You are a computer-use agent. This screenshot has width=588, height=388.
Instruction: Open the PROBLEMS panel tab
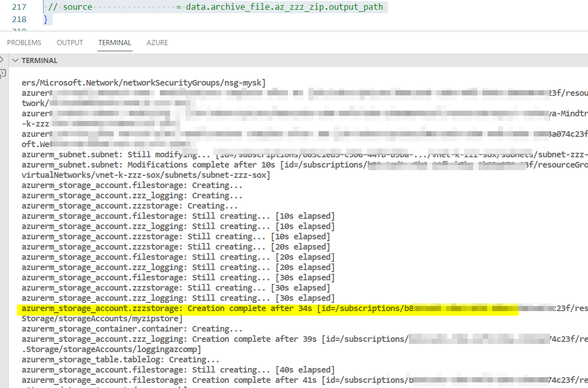(x=24, y=43)
